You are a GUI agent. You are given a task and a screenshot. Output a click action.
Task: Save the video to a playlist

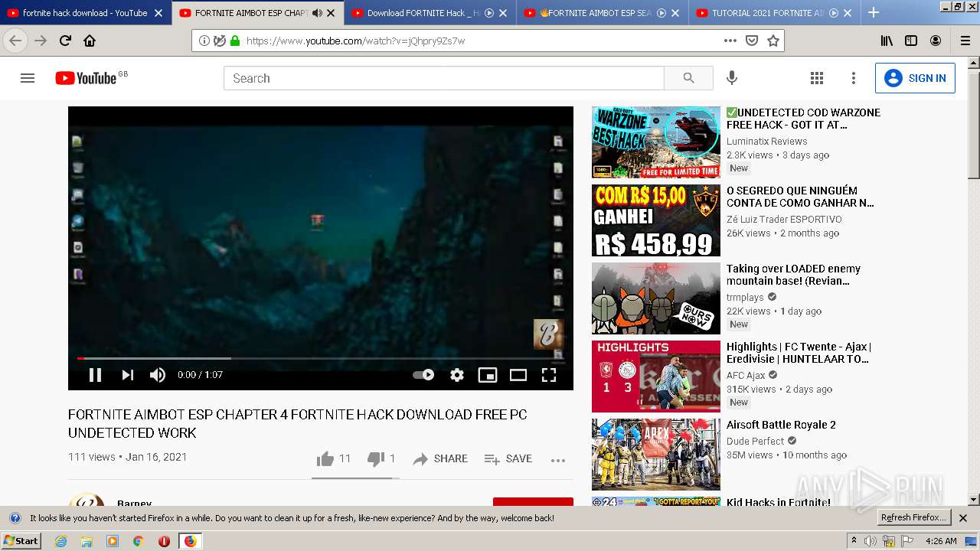click(x=508, y=459)
